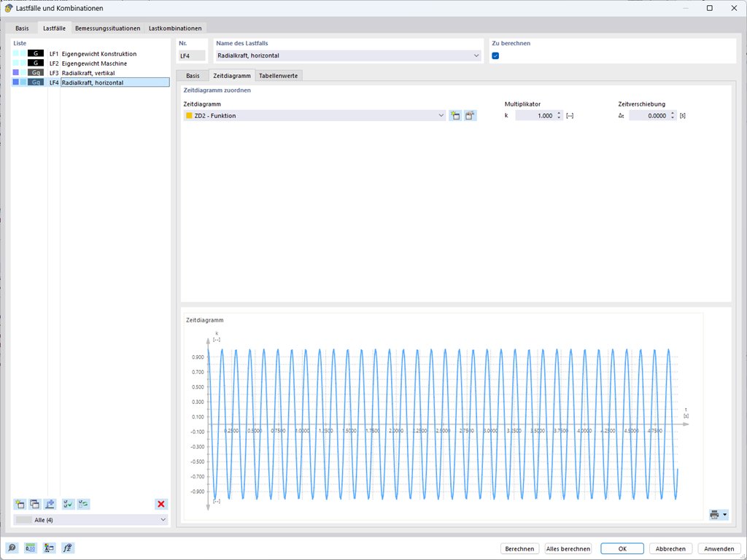Select LF1 Eigengewicht Konstruktion in list
The image size is (747, 560).
click(x=90, y=54)
